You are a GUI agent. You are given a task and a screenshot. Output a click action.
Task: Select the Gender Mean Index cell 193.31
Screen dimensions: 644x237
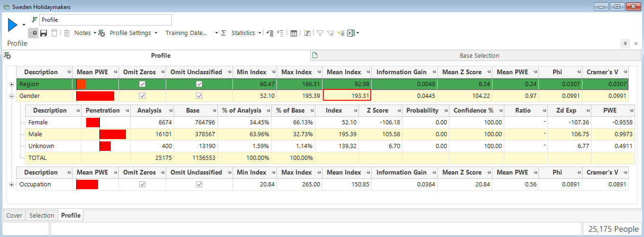click(x=347, y=96)
